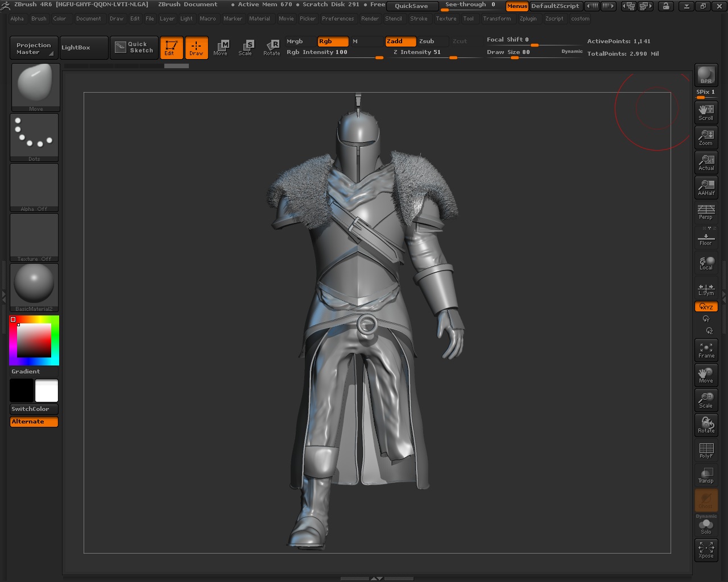Launch Projection Master
728x582 pixels.
click(x=34, y=48)
